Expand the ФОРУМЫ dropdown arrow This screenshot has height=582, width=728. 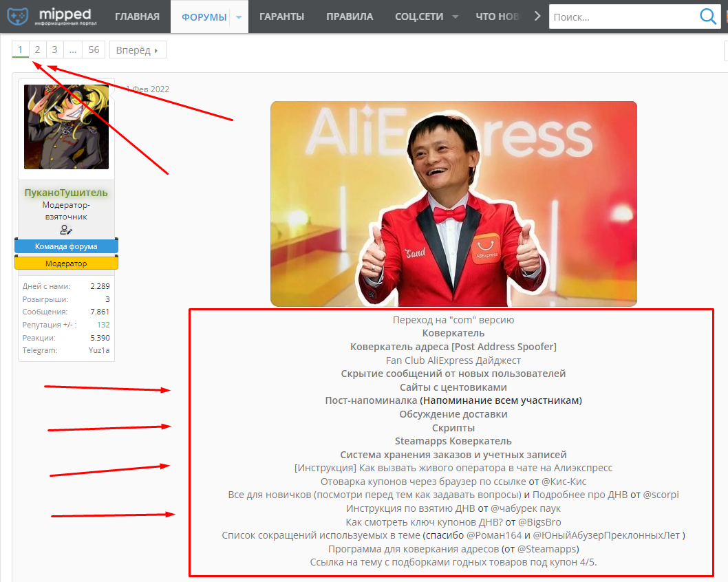239,17
